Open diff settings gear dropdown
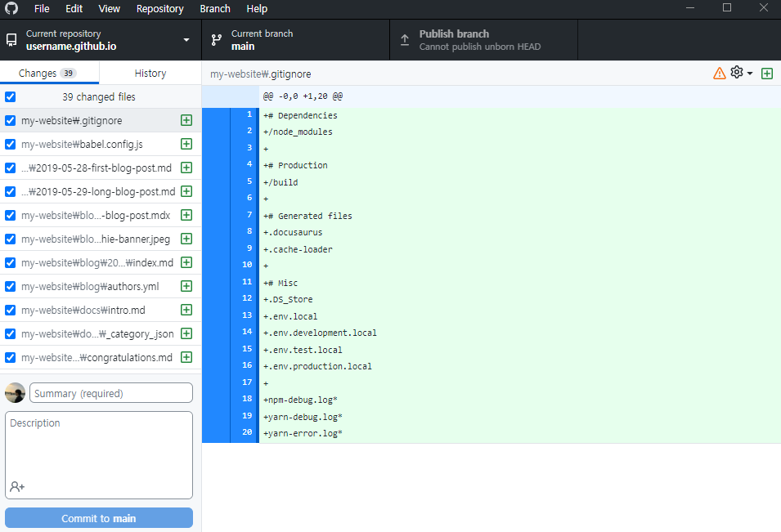The width and height of the screenshot is (781, 532). click(x=741, y=73)
